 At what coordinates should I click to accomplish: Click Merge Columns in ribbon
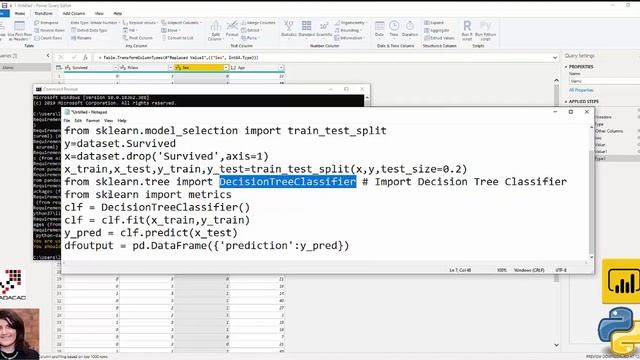point(258,23)
